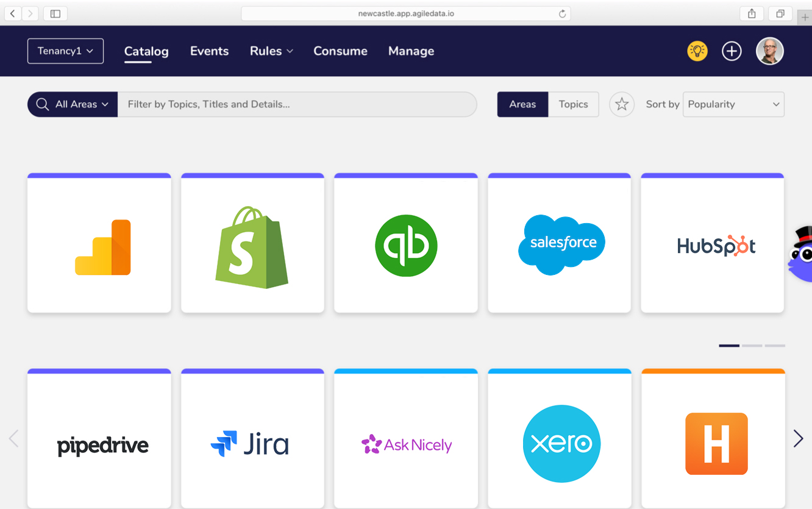Click the browser share icon
Image resolution: width=812 pixels, height=509 pixels.
point(752,13)
